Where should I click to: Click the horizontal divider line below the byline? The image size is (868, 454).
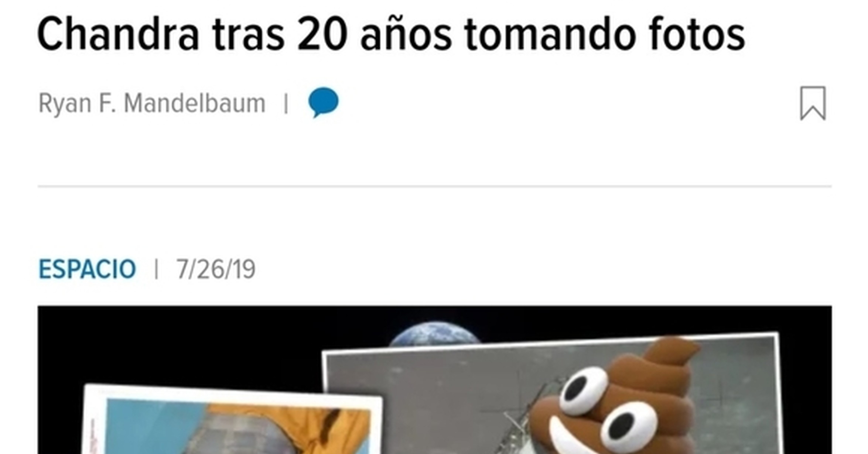click(435, 186)
